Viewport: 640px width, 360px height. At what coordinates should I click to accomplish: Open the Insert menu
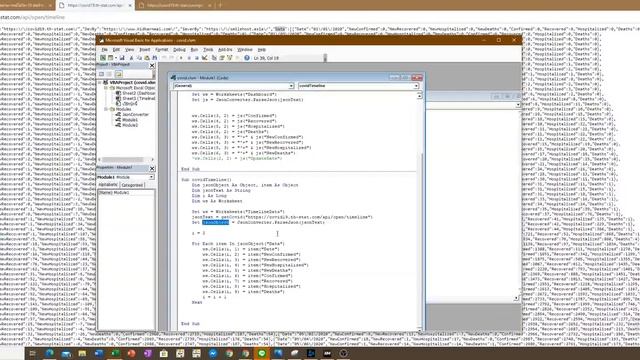coord(144,49)
